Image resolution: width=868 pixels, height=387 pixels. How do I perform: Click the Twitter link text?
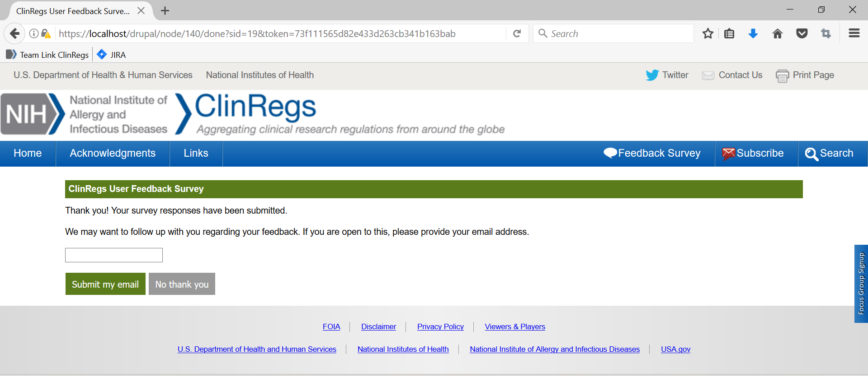click(675, 75)
